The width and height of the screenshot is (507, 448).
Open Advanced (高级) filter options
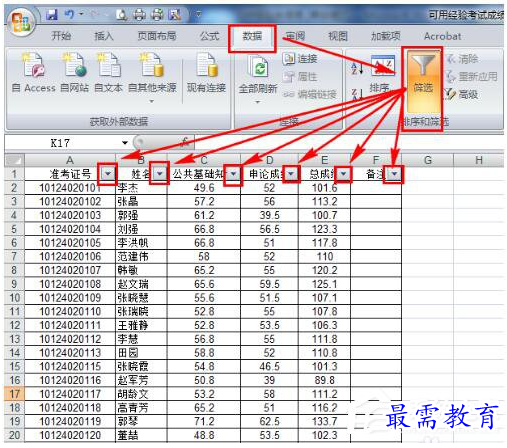[462, 95]
